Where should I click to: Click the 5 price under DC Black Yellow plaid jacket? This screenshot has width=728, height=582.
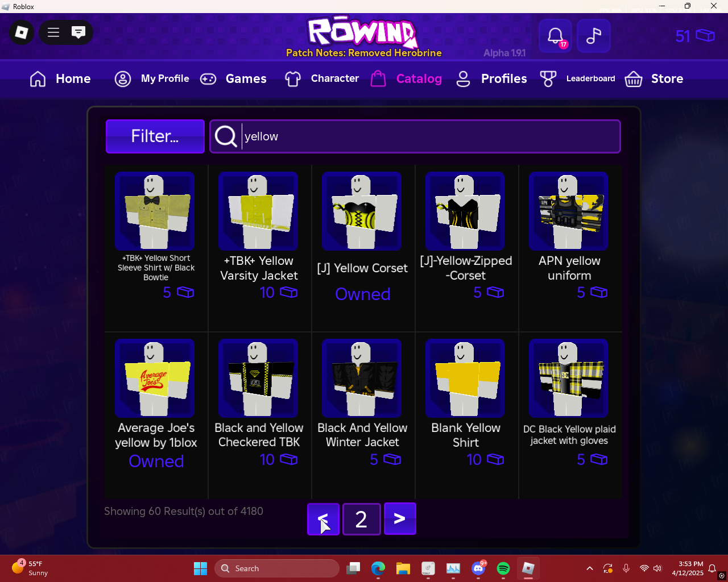click(x=592, y=460)
